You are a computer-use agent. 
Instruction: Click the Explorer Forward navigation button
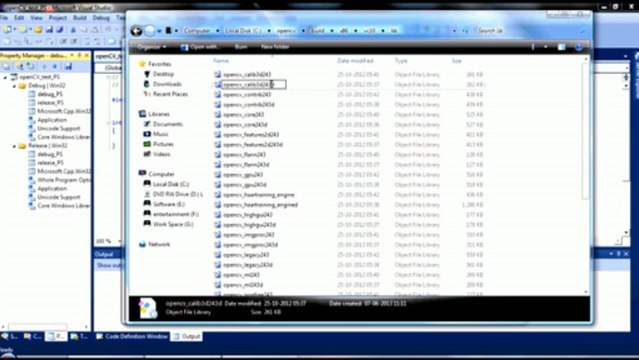tap(150, 31)
